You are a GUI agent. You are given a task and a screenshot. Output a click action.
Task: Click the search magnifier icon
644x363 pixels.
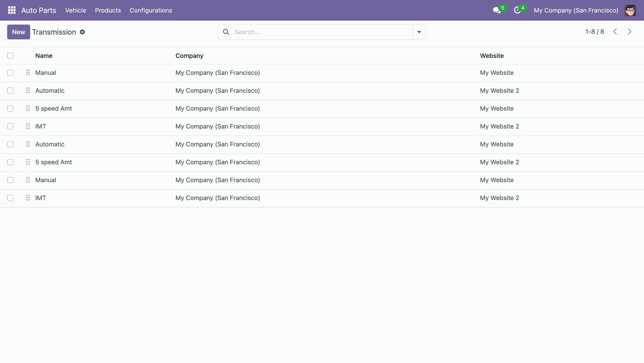point(226,32)
